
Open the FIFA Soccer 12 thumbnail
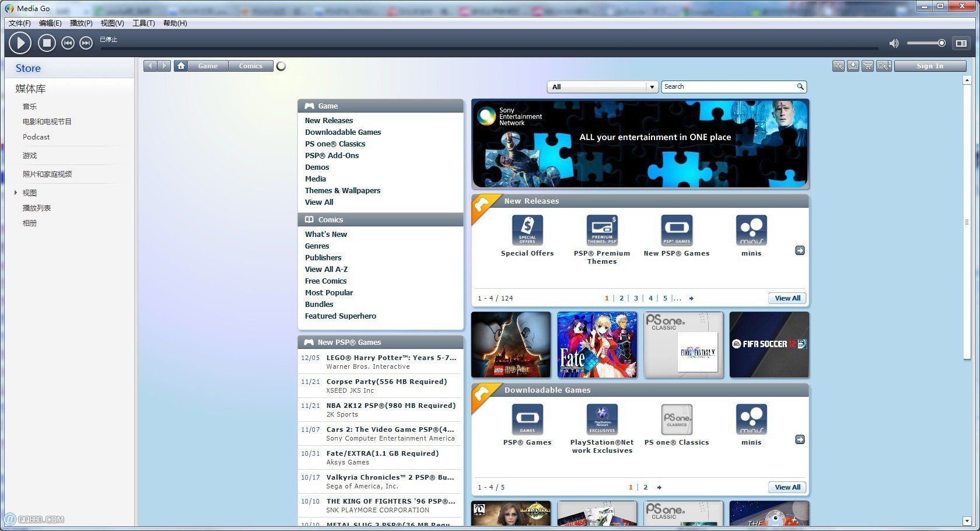pyautogui.click(x=769, y=344)
